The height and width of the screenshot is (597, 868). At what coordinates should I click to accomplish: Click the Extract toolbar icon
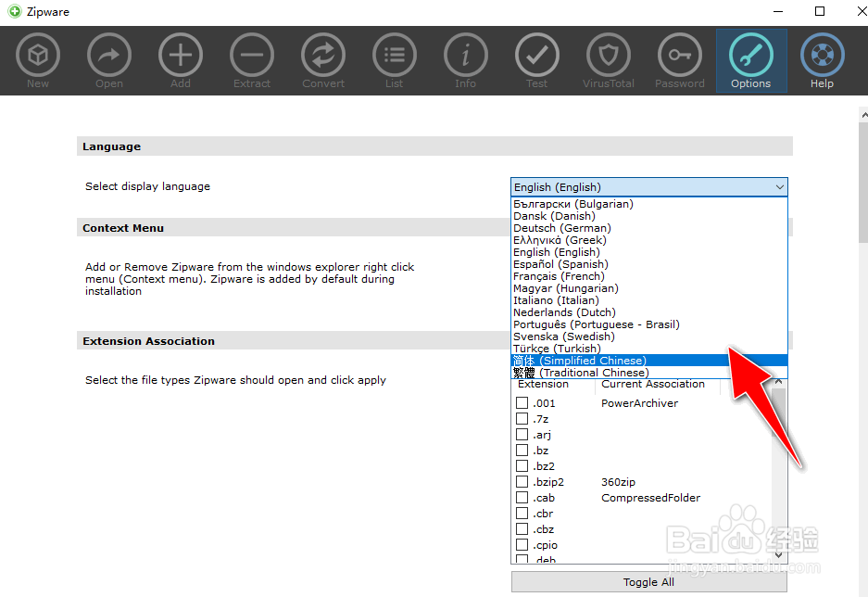[252, 55]
